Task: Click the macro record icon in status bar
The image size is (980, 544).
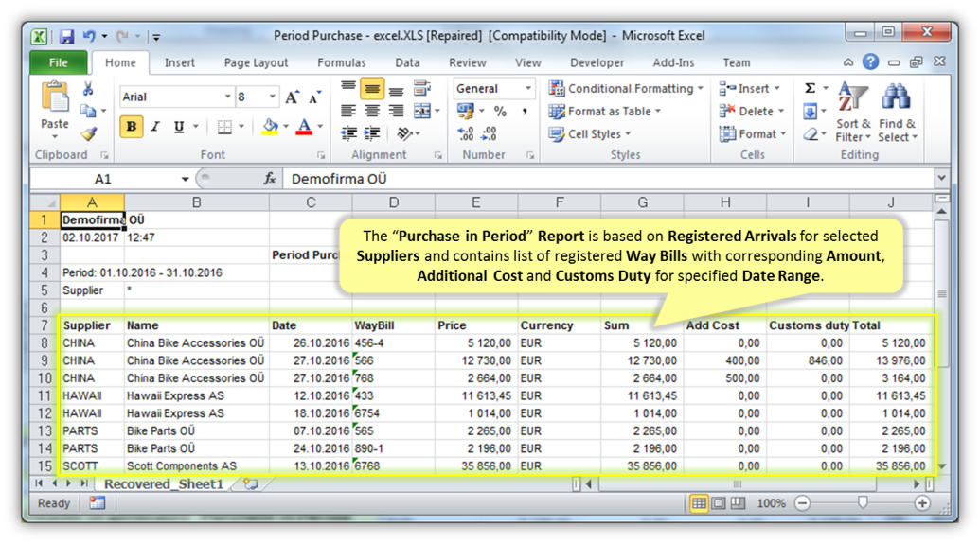Action: pyautogui.click(x=97, y=502)
